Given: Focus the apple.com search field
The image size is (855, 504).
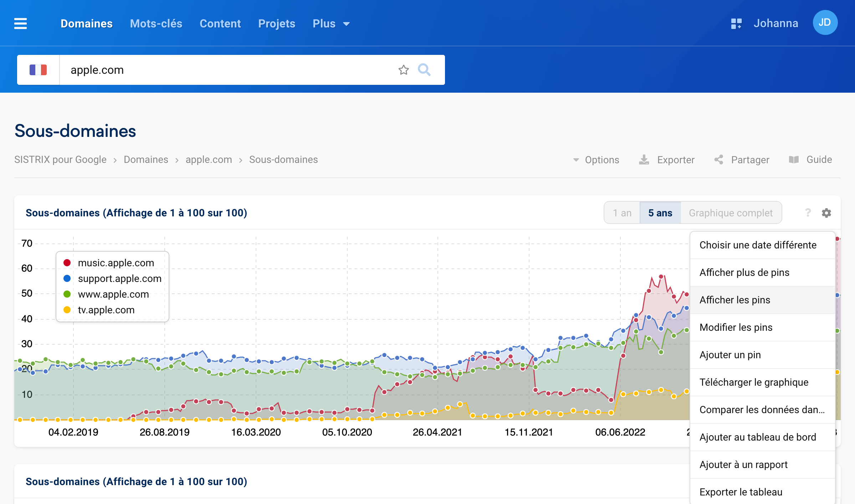Looking at the screenshot, I should 228,70.
